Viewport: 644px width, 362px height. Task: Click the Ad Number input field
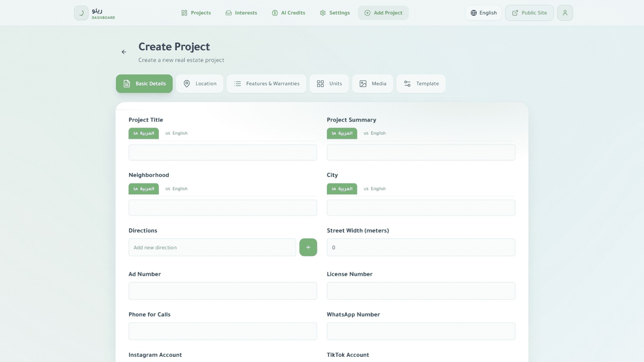point(223,291)
